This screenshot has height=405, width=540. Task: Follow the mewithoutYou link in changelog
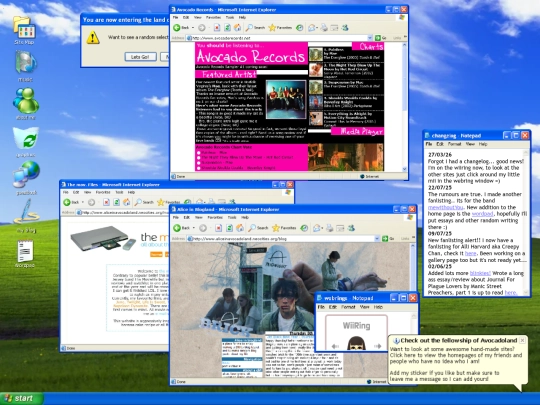pos(446,207)
